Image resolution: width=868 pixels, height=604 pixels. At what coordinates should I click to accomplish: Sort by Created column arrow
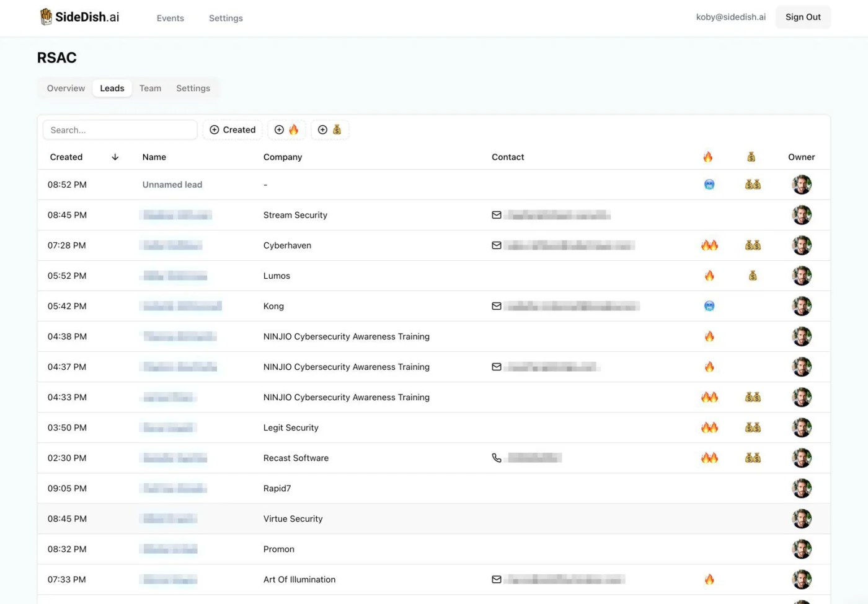point(115,157)
